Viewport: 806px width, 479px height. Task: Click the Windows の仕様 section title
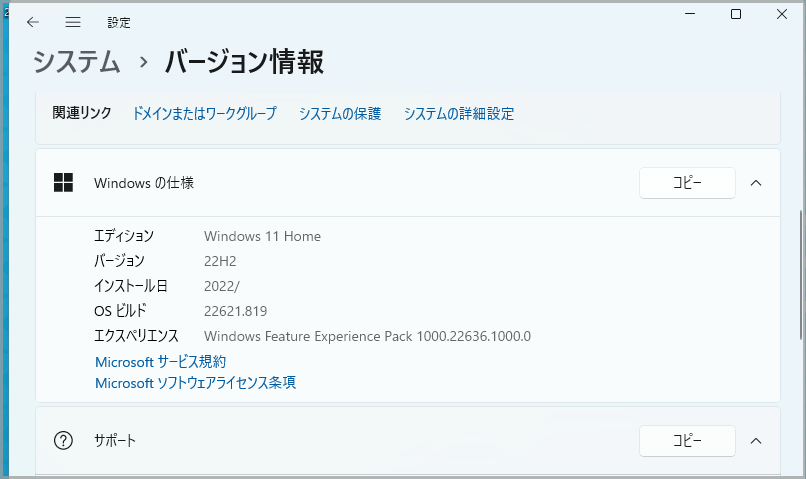pyautogui.click(x=144, y=183)
